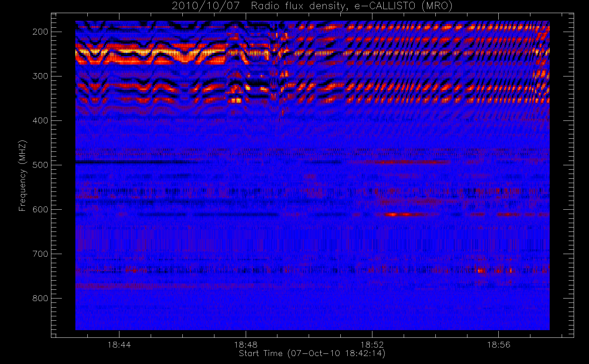Click the 500 frequency tick label
The height and width of the screenshot is (364, 589).
40,165
